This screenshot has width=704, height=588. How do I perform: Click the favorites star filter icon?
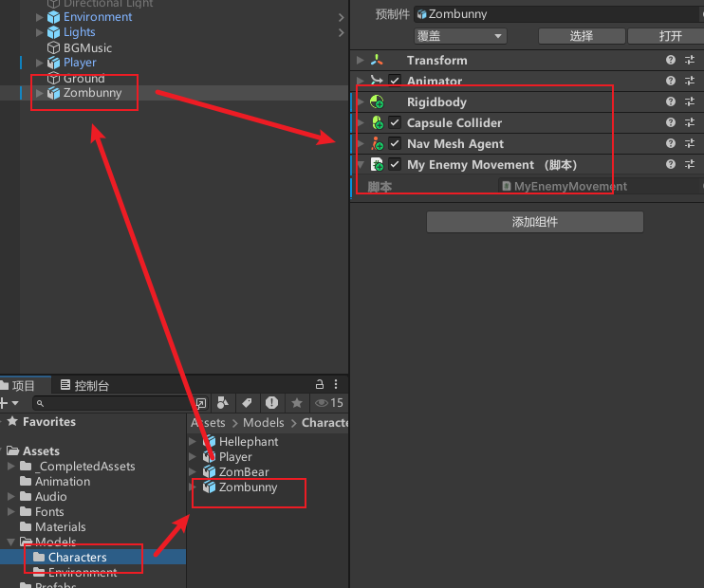297,403
